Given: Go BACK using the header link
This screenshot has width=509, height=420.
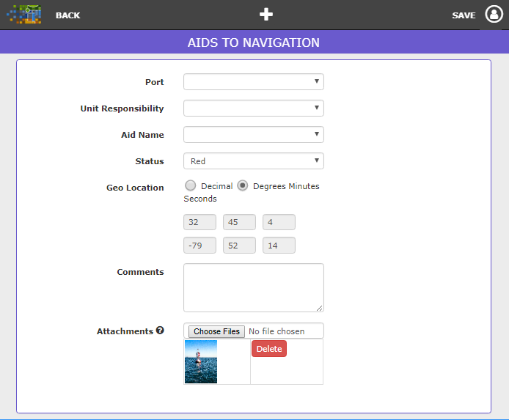Looking at the screenshot, I should pyautogui.click(x=68, y=15).
